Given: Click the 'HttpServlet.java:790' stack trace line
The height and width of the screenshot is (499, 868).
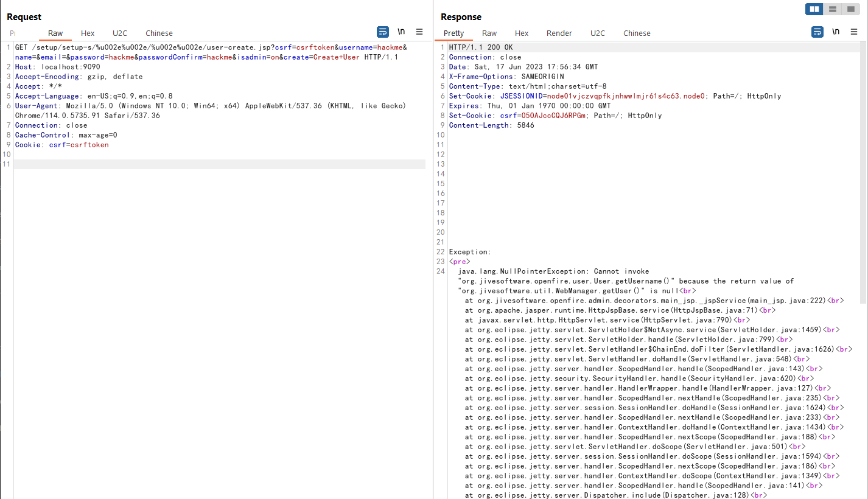Looking at the screenshot, I should tap(607, 320).
